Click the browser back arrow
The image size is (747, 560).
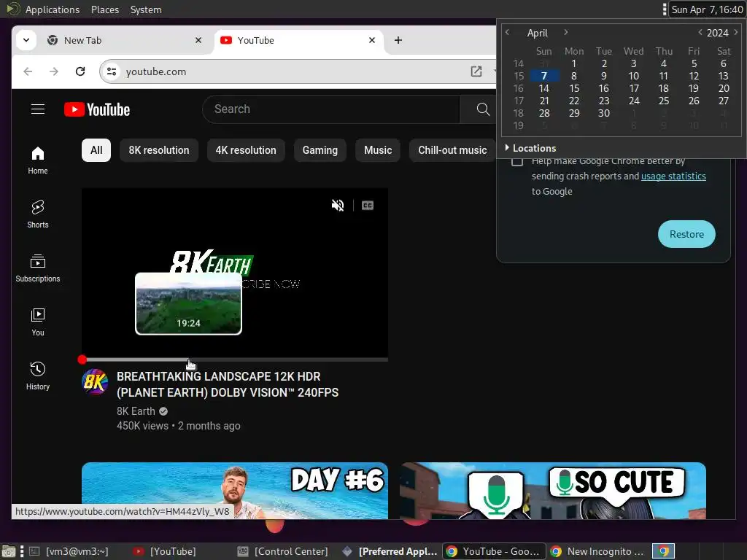(28, 71)
